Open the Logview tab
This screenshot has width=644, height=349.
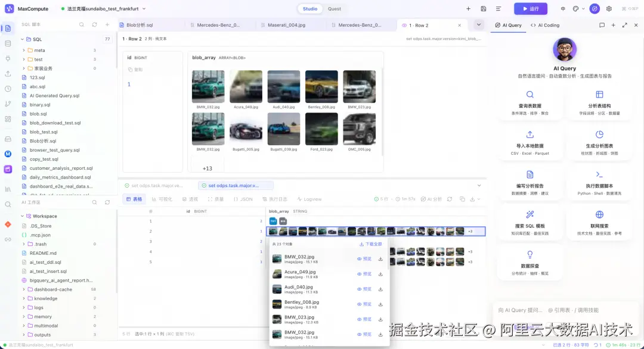point(309,199)
